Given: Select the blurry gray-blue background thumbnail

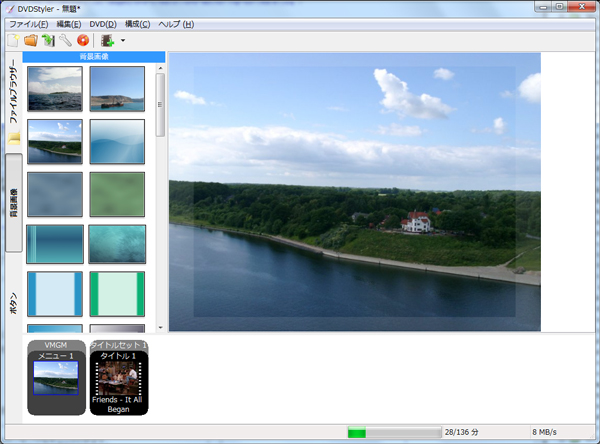Looking at the screenshot, I should click(55, 194).
